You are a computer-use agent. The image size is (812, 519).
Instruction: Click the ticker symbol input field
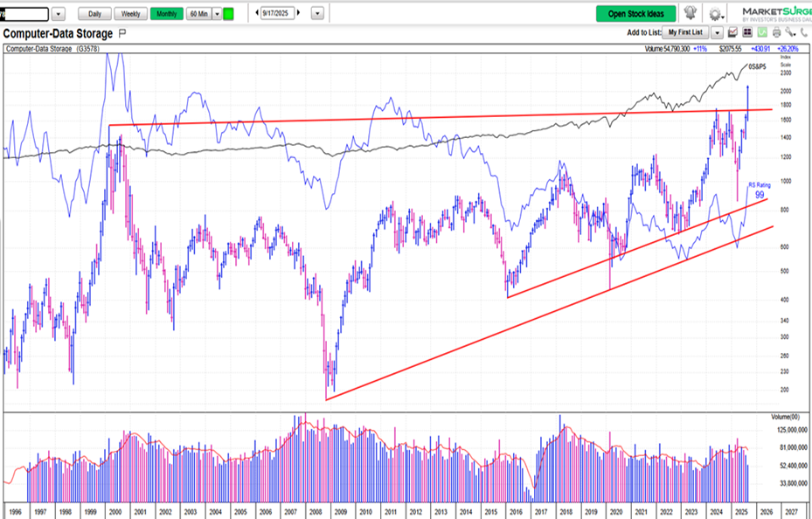(24, 14)
